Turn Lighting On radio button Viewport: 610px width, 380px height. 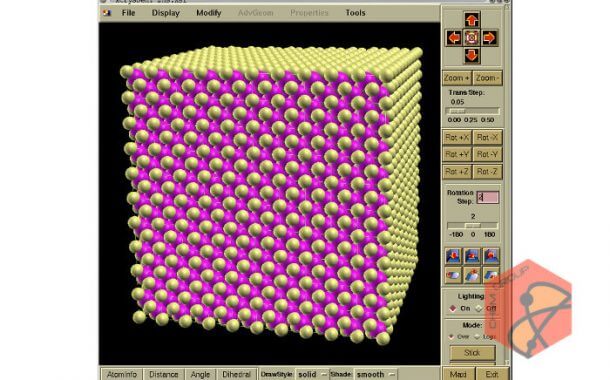coord(453,308)
